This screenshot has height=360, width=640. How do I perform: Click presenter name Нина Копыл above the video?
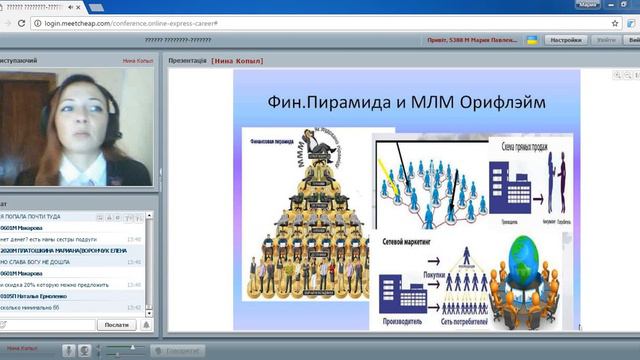[138, 60]
